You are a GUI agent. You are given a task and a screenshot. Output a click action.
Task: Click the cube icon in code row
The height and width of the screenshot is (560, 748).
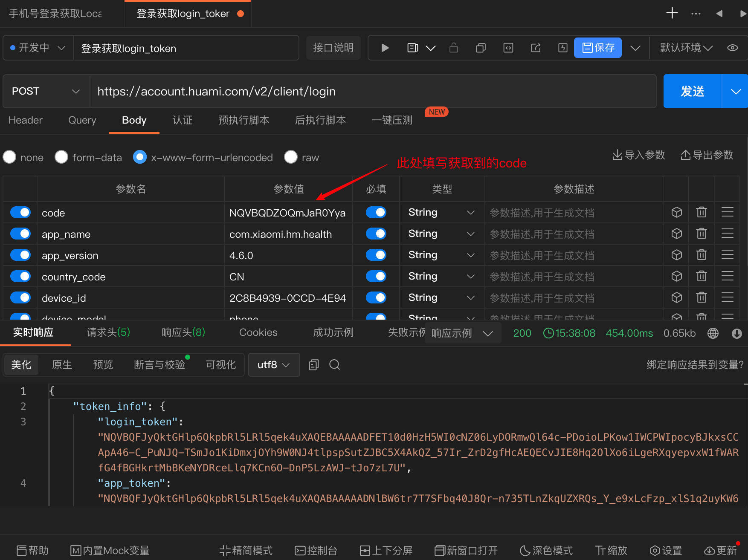point(677,212)
